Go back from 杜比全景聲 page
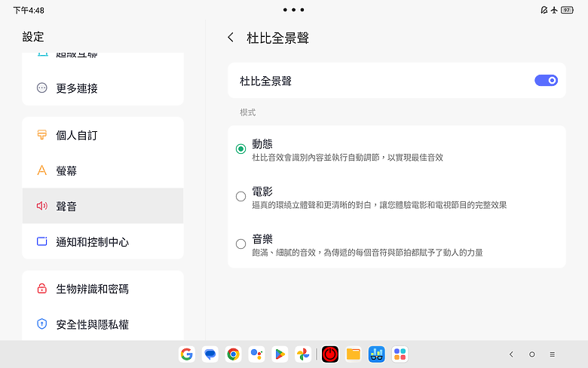 click(231, 38)
